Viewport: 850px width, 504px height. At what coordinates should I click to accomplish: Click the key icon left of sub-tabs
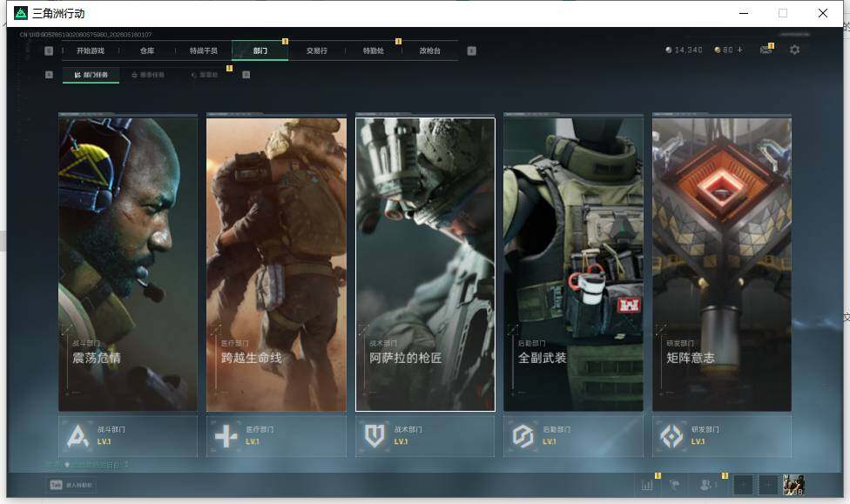[49, 75]
